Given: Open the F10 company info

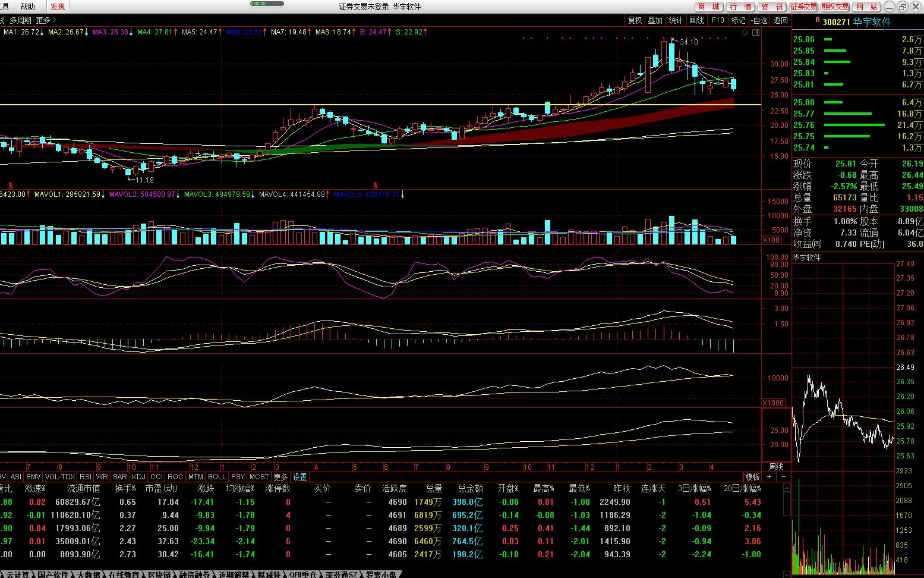Looking at the screenshot, I should (718, 20).
